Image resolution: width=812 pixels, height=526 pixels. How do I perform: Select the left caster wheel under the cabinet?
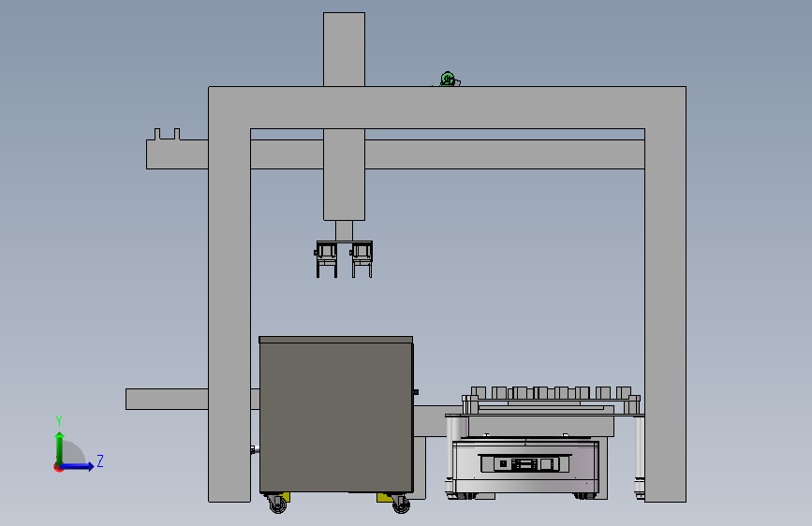[x=277, y=504]
